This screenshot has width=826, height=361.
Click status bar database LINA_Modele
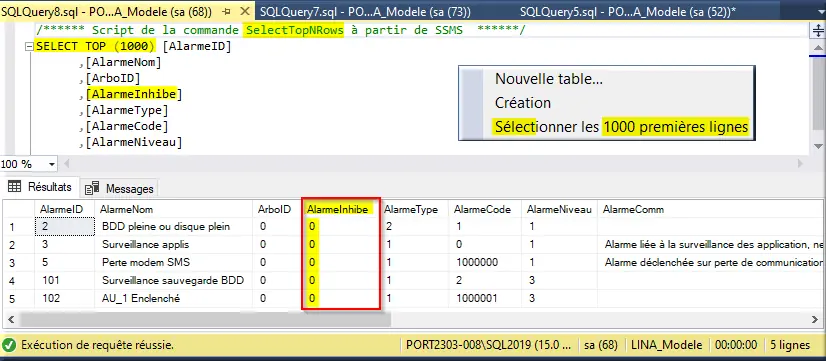667,345
